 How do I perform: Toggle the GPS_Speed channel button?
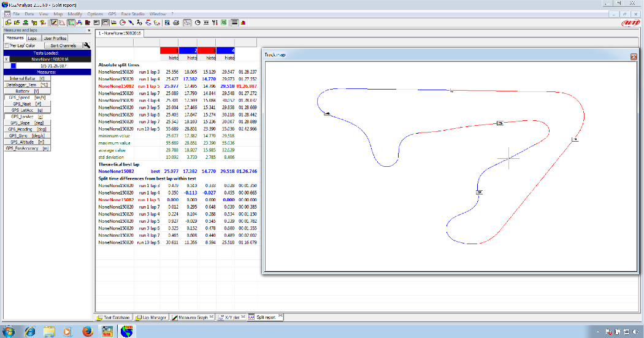27,98
